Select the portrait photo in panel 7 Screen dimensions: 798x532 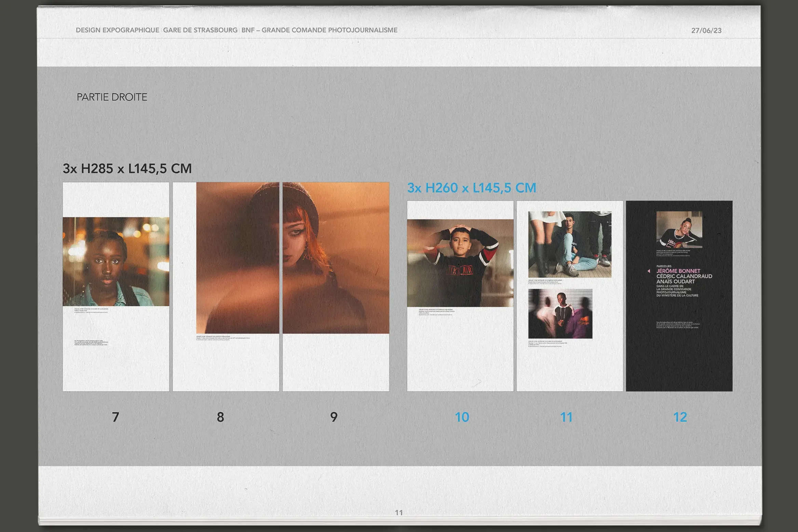point(116,261)
